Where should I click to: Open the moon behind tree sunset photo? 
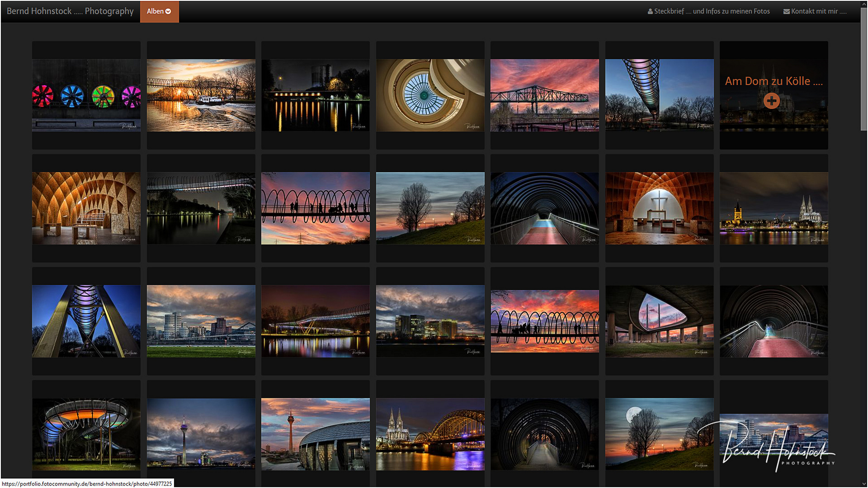[x=660, y=434]
